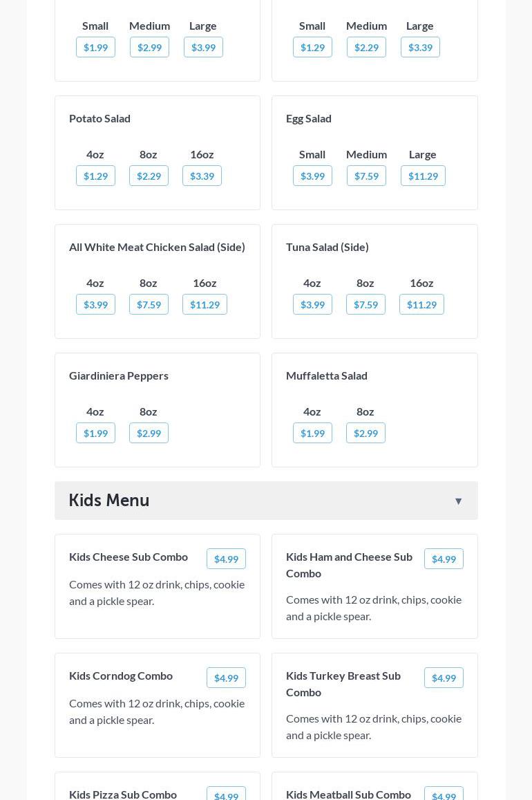
Task: Collapse the Kids Menu section arrow
Action: point(458,501)
